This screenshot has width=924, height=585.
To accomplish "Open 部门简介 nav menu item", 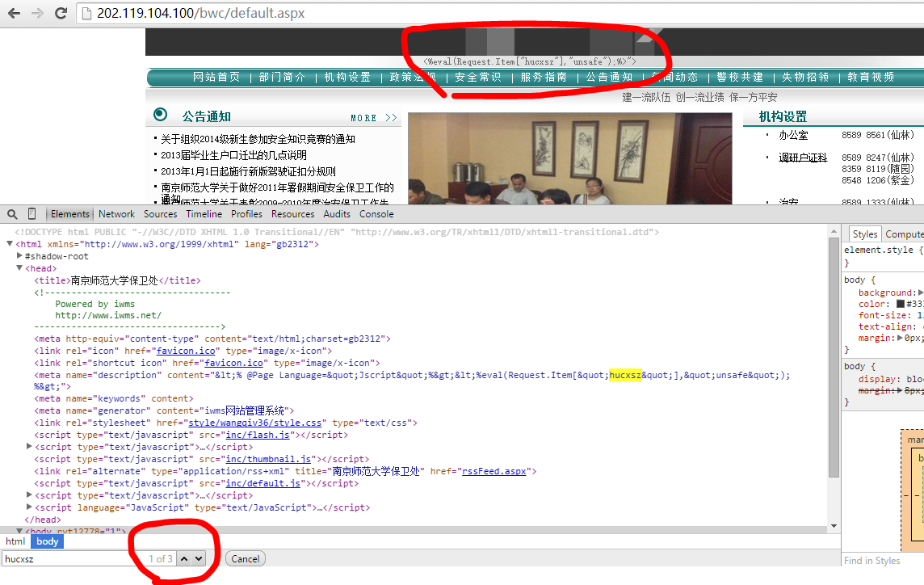I will 282,78.
